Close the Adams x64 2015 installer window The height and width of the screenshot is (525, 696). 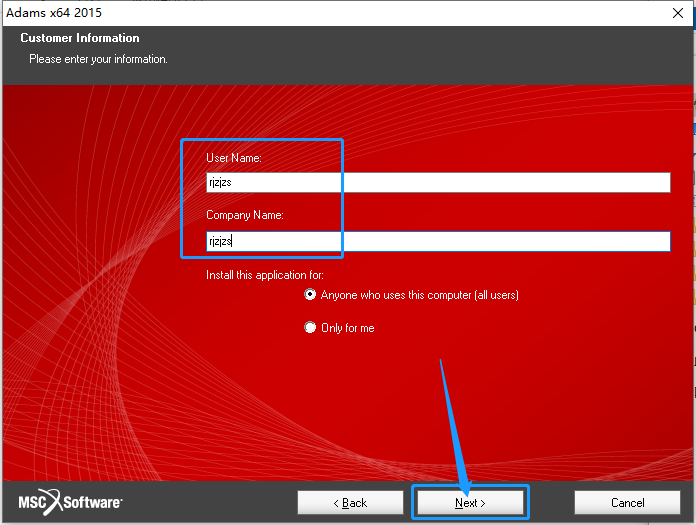tap(678, 13)
